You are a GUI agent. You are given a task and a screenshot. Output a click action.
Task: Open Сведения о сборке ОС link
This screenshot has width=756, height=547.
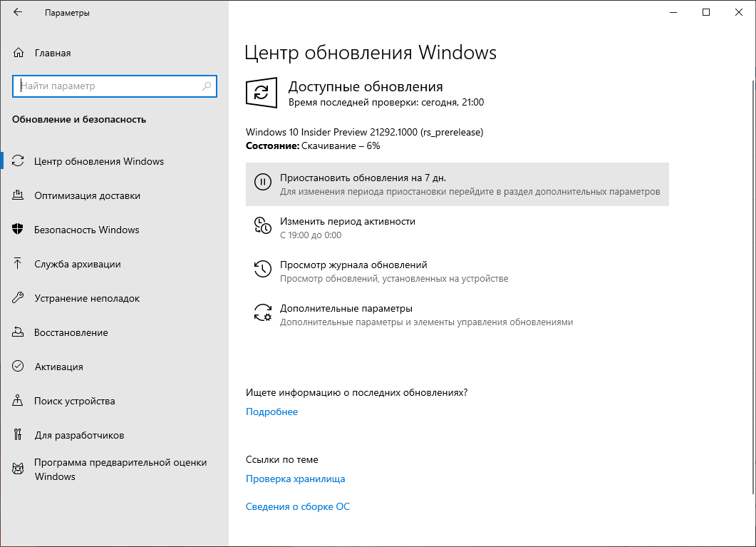tap(297, 506)
